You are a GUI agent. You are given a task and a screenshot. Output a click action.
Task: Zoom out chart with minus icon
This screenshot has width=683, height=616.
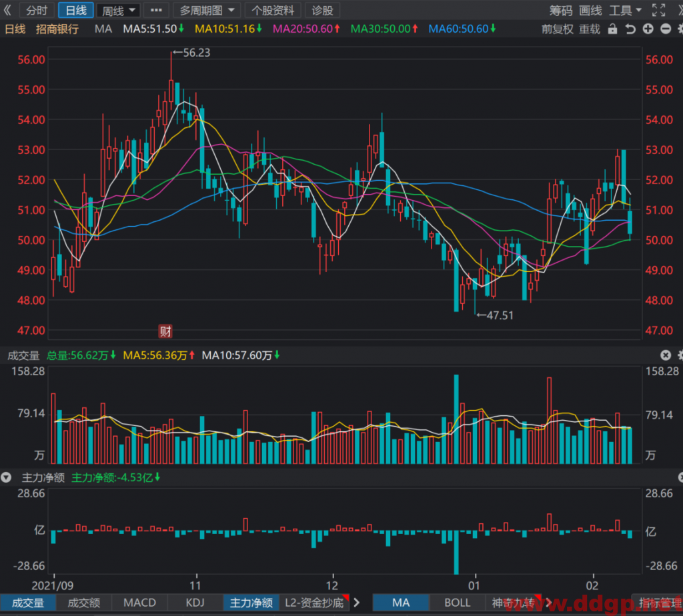665,29
